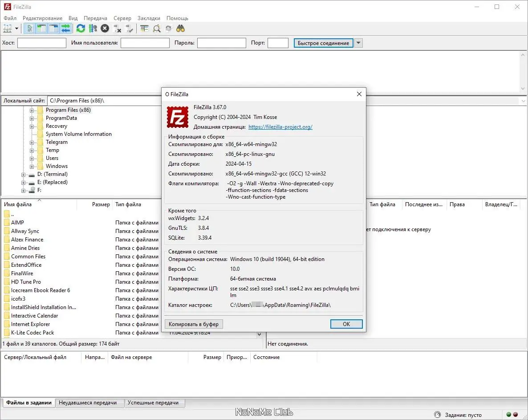Image resolution: width=528 pixels, height=420 pixels.
Task: Expand the Users tree node
Action: pyautogui.click(x=32, y=159)
